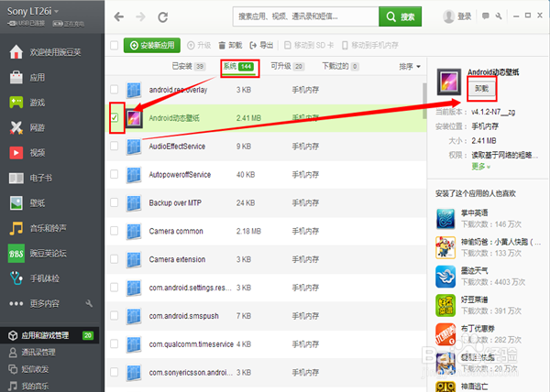Check the android.res.overlay row checkbox
The image size is (550, 392).
[114, 90]
